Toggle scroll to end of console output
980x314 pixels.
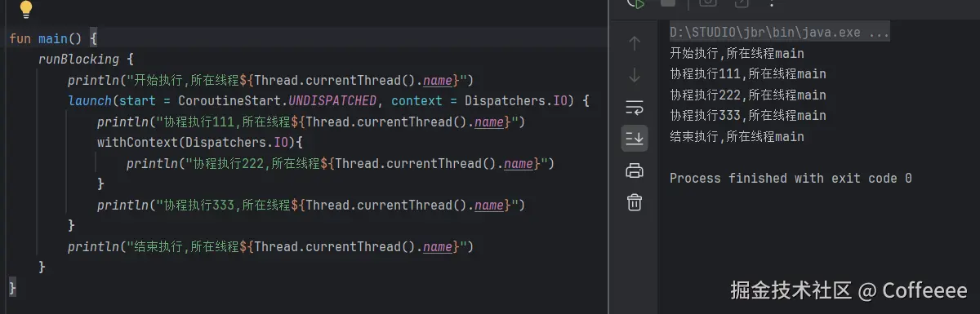click(635, 138)
